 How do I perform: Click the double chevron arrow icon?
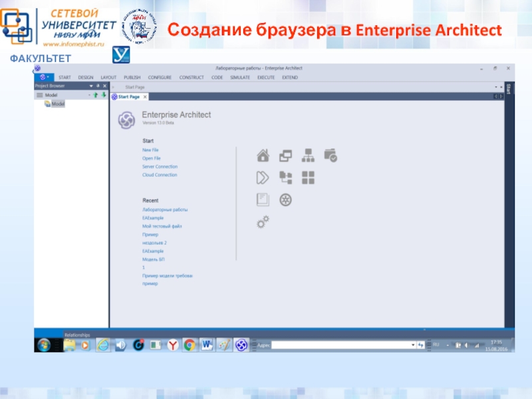click(263, 178)
